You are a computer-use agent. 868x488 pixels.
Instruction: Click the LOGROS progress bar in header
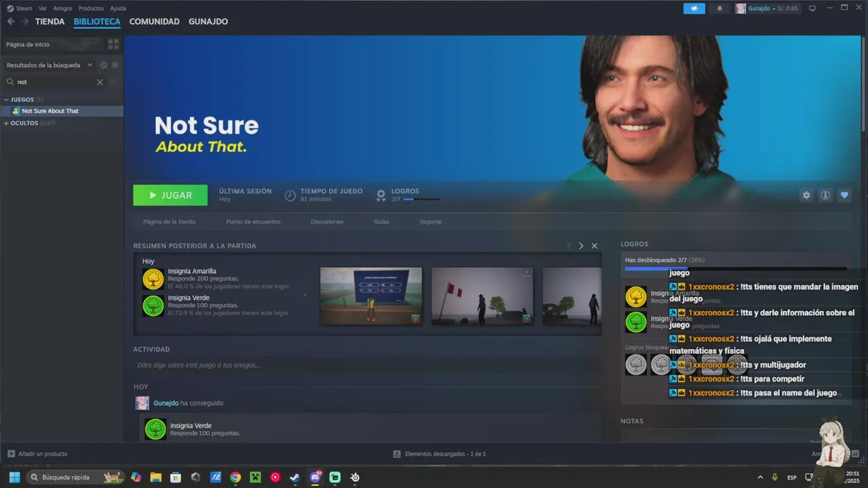(x=421, y=199)
